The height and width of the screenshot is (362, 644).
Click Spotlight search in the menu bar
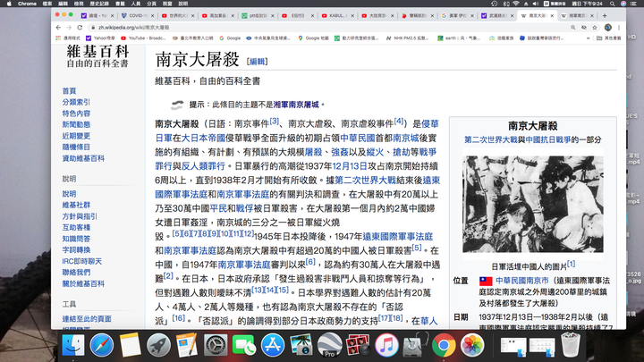613,4
